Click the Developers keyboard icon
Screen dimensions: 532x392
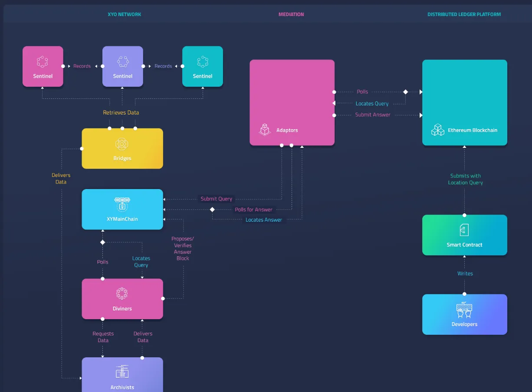pos(464,309)
